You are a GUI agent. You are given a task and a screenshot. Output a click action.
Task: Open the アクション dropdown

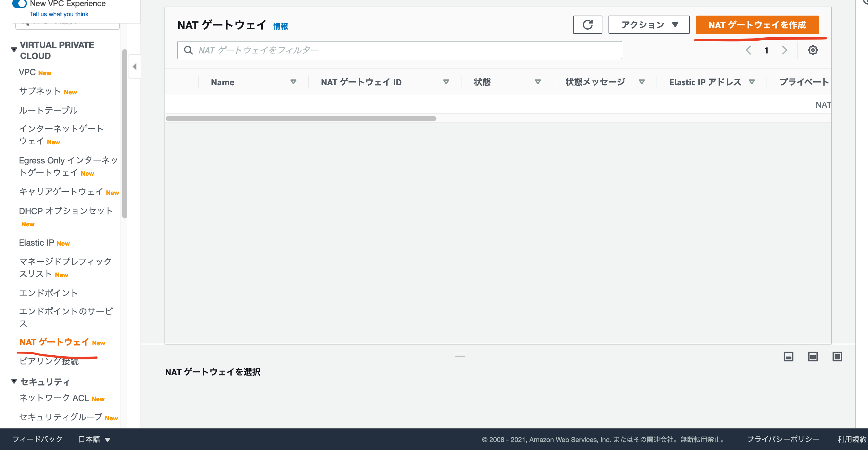pyautogui.click(x=648, y=24)
